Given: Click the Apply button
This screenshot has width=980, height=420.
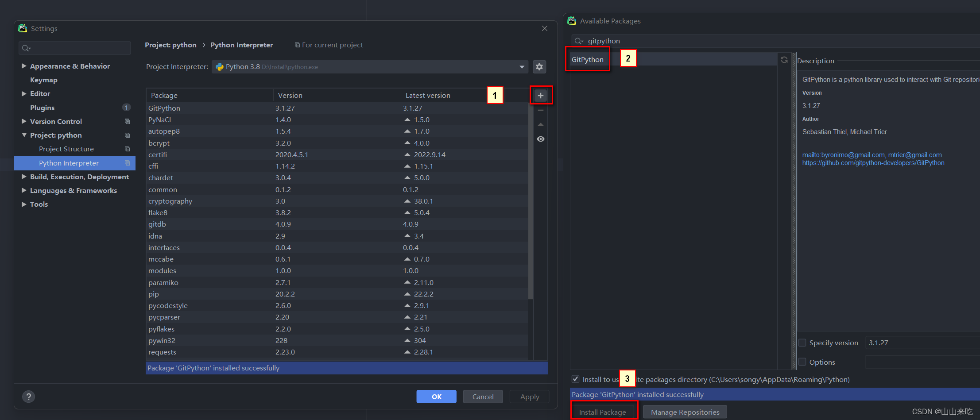Looking at the screenshot, I should [x=530, y=397].
